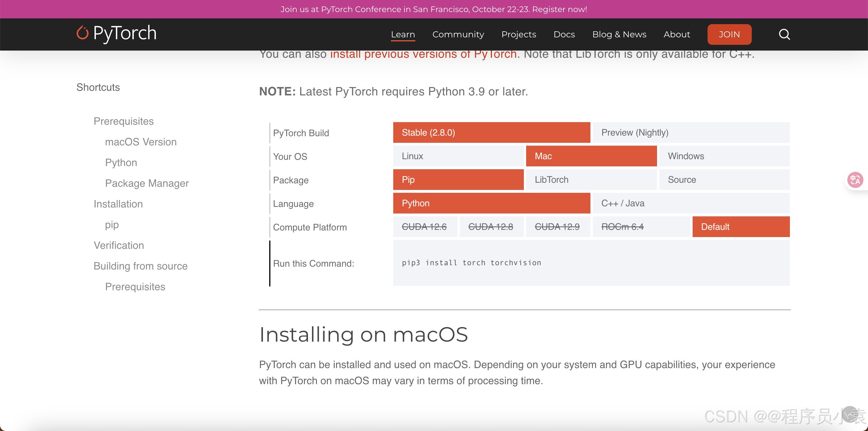
Task: Open the search magnifier icon
Action: (x=784, y=34)
